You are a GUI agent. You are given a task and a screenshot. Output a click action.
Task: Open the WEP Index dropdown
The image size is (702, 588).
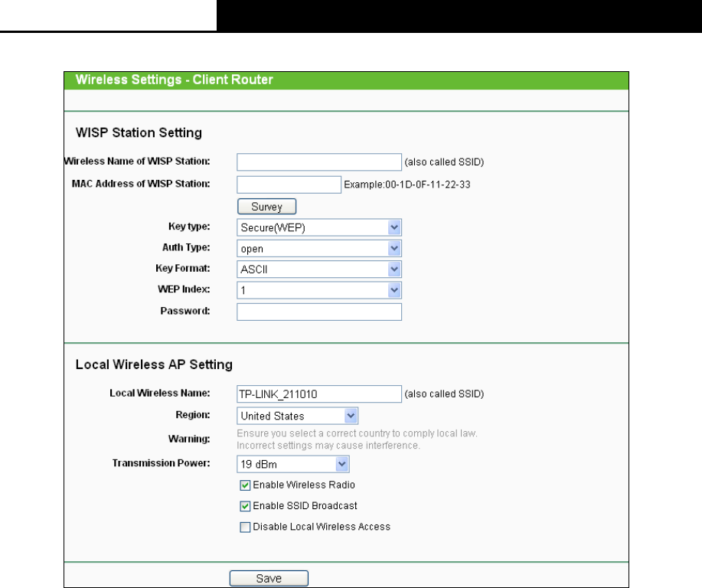click(318, 290)
